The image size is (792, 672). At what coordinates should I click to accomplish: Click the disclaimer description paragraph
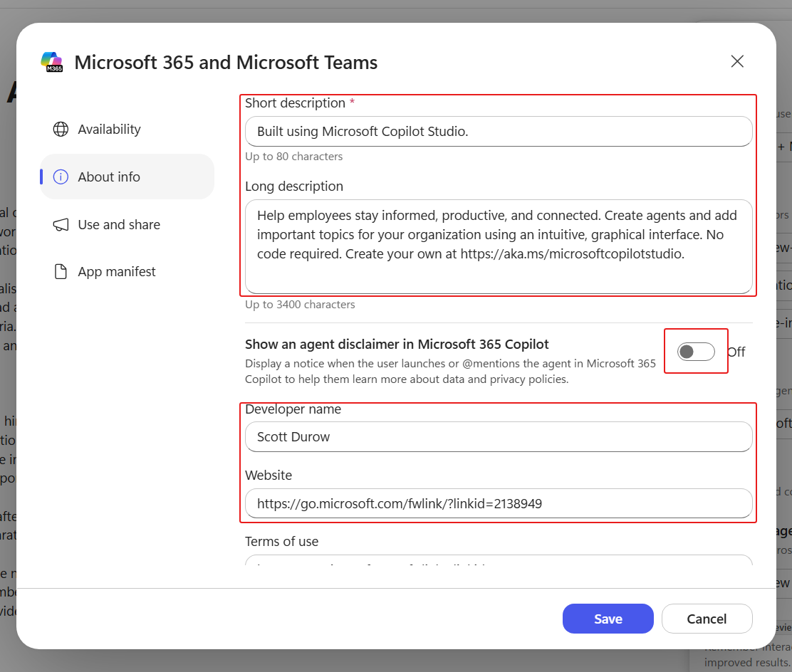(x=450, y=371)
